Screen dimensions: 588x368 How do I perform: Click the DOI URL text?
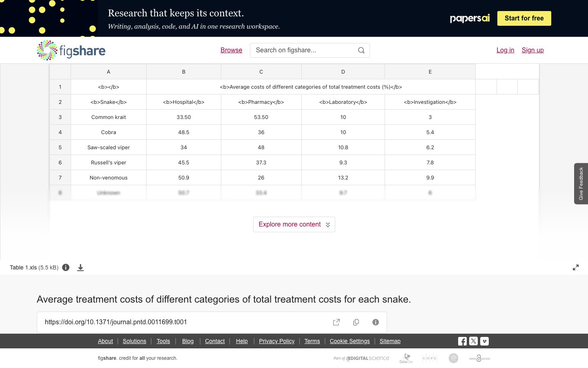click(116, 322)
